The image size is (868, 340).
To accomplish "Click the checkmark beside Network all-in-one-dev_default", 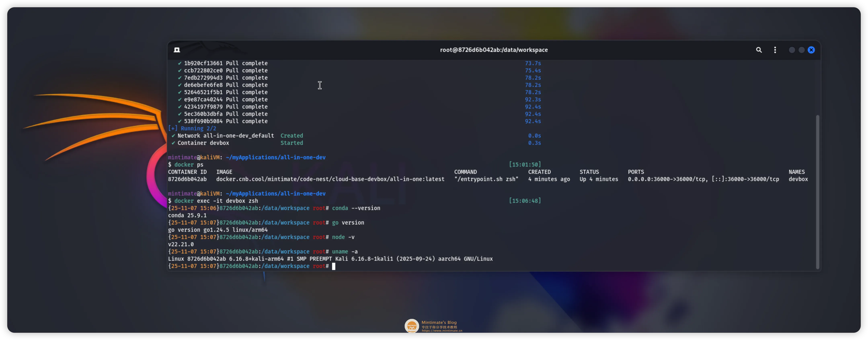I will coord(173,136).
